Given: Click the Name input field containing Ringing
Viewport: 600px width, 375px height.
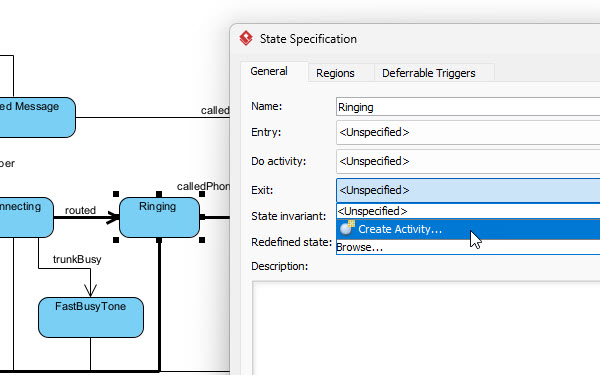Looking at the screenshot, I should (468, 107).
